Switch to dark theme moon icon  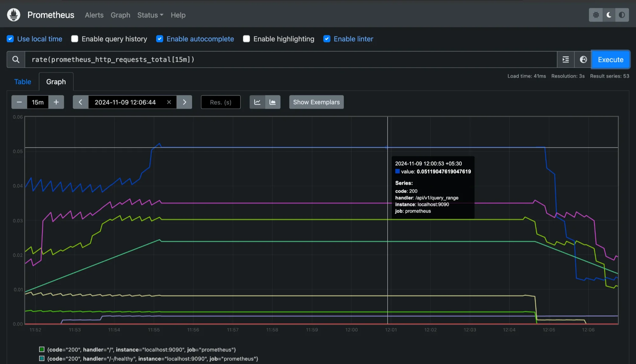point(609,15)
